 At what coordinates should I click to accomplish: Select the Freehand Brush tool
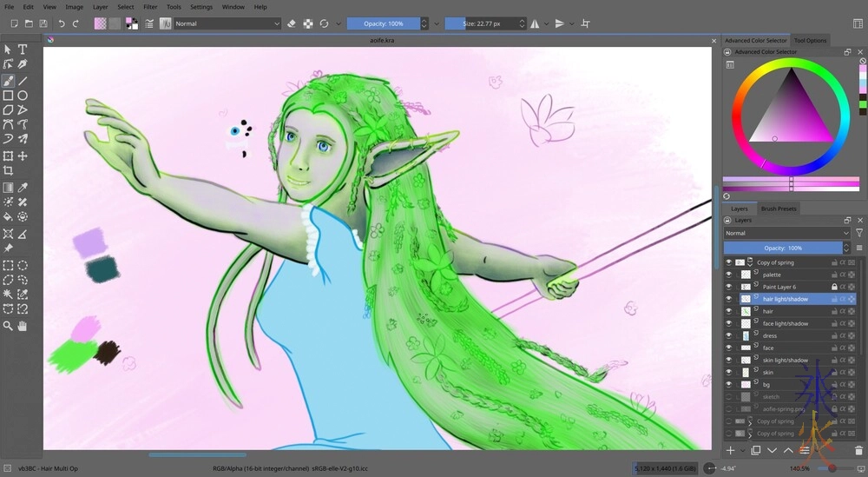(8, 80)
